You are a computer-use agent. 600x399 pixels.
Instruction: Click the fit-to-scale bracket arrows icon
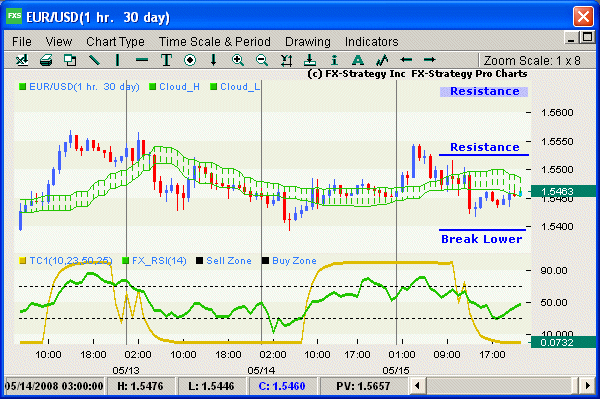286,60
